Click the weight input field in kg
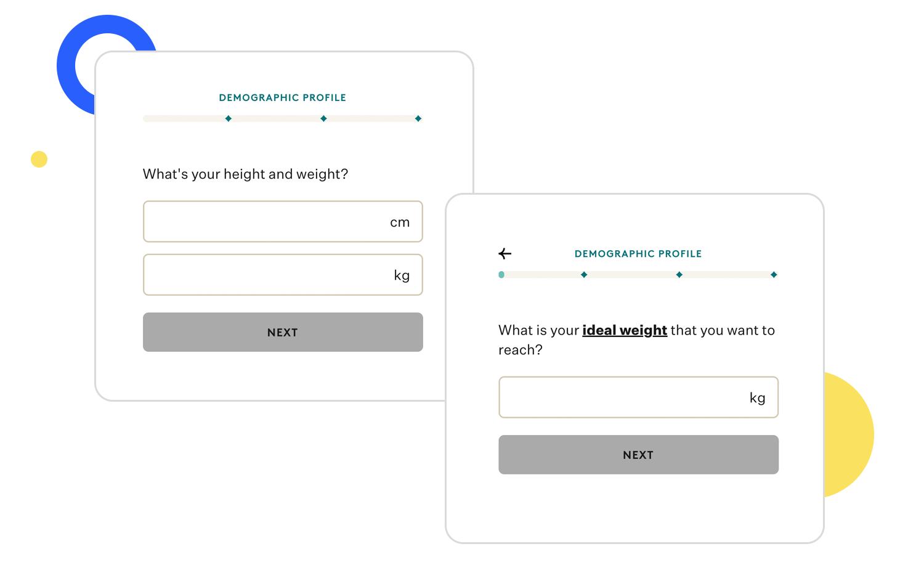Image resolution: width=924 pixels, height=573 pixels. pos(283,275)
